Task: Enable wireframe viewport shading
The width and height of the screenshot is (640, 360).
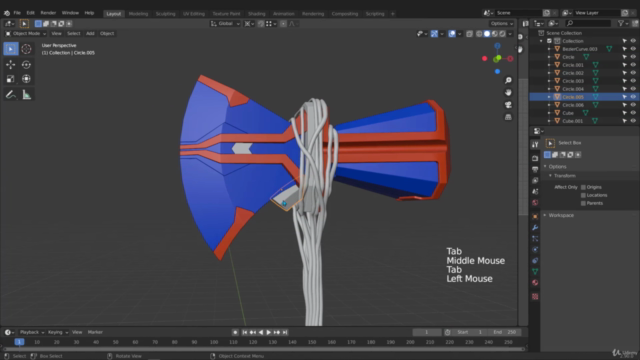Action: (479, 34)
